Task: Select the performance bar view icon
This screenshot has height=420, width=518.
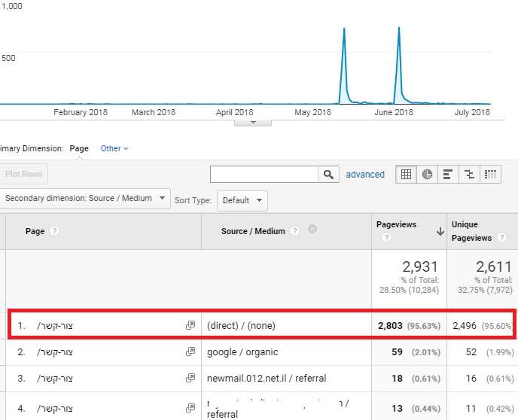Action: pos(448,175)
